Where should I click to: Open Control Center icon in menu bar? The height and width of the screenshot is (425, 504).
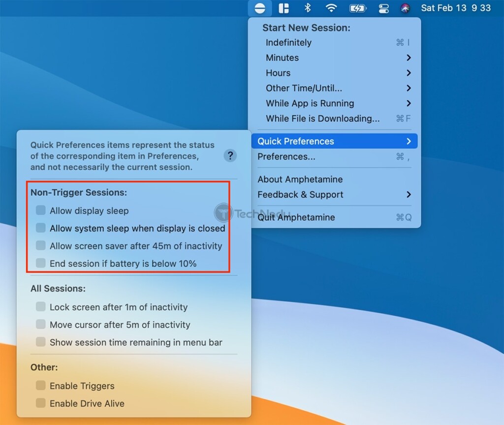pos(383,8)
